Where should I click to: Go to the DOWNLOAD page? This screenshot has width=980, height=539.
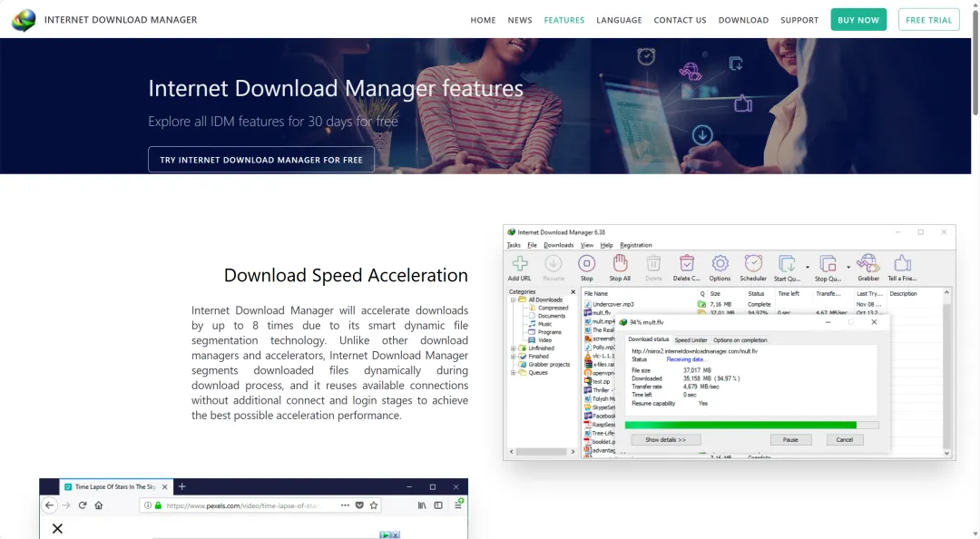(x=743, y=20)
